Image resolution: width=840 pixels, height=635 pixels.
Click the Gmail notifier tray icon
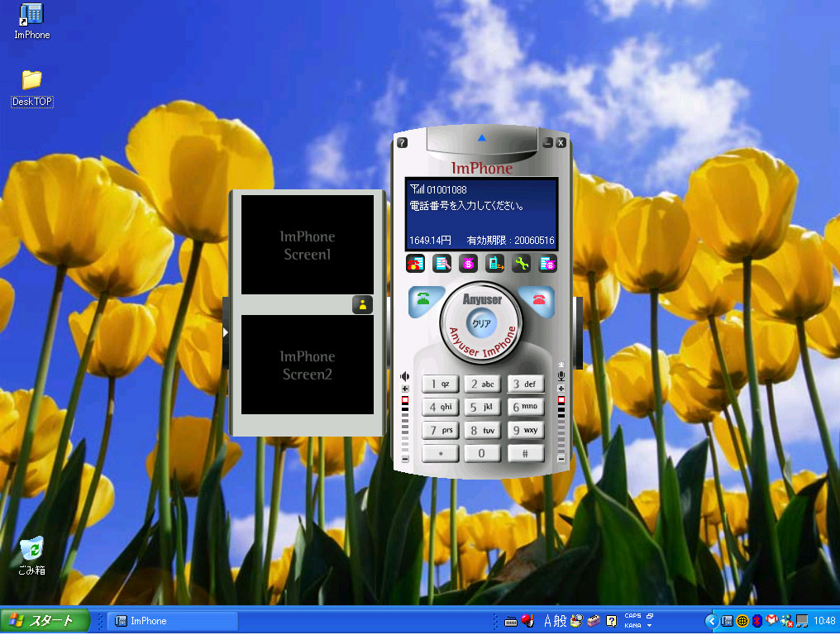pyautogui.click(x=771, y=621)
